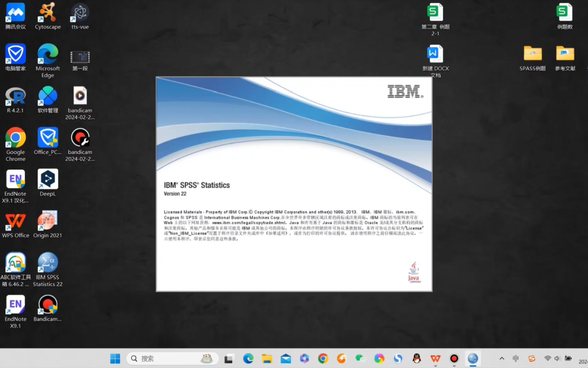This screenshot has height=368, width=588.
Task: Switch to WPS Office on taskbar
Action: tap(435, 358)
